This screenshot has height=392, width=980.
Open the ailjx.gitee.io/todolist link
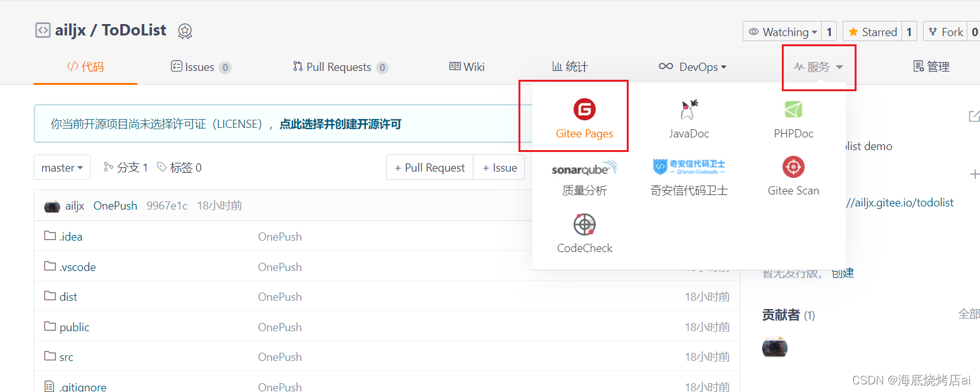(900, 203)
